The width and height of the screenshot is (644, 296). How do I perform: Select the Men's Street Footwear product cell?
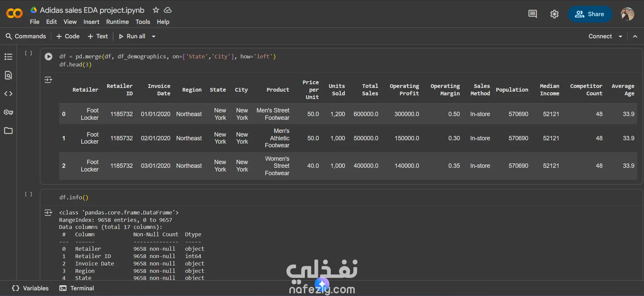point(273,114)
